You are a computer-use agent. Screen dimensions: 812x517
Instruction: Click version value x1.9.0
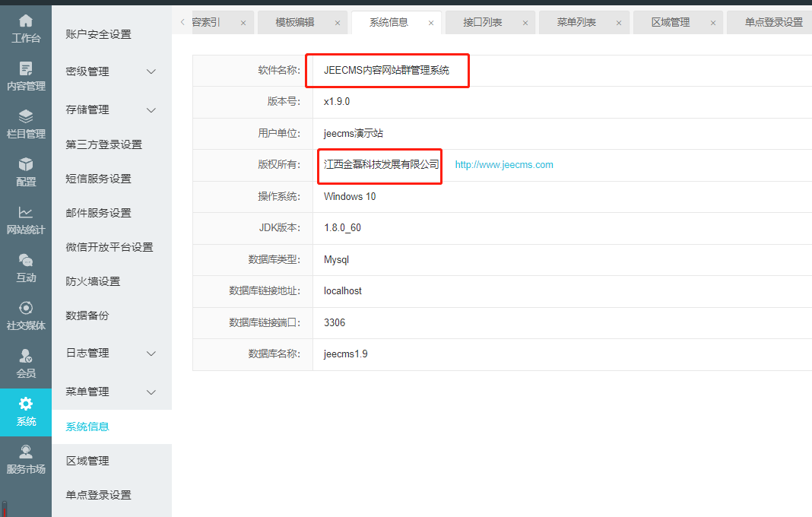point(337,102)
